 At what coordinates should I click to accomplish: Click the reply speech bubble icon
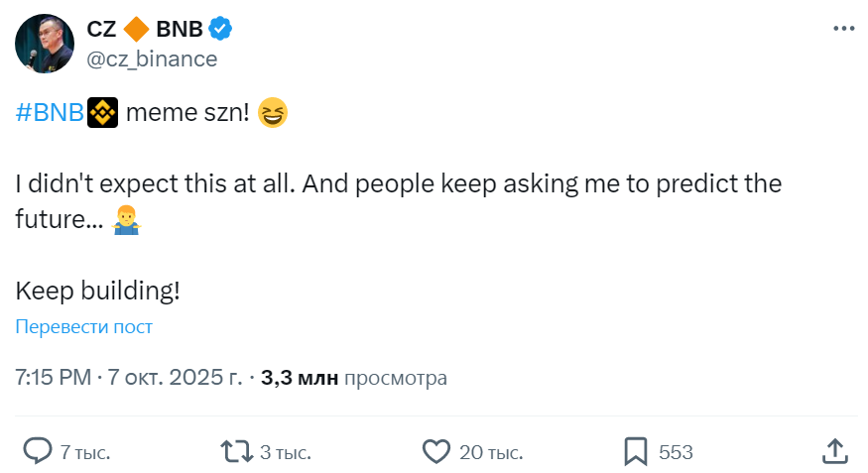37,452
